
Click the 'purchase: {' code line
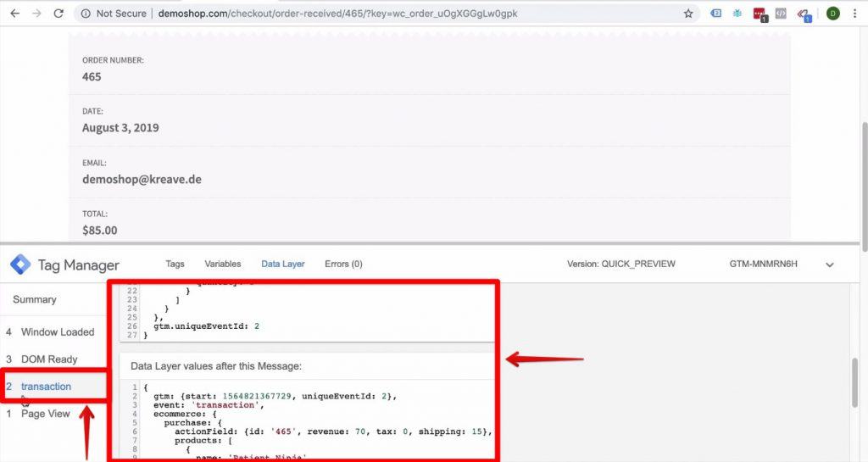tap(192, 423)
